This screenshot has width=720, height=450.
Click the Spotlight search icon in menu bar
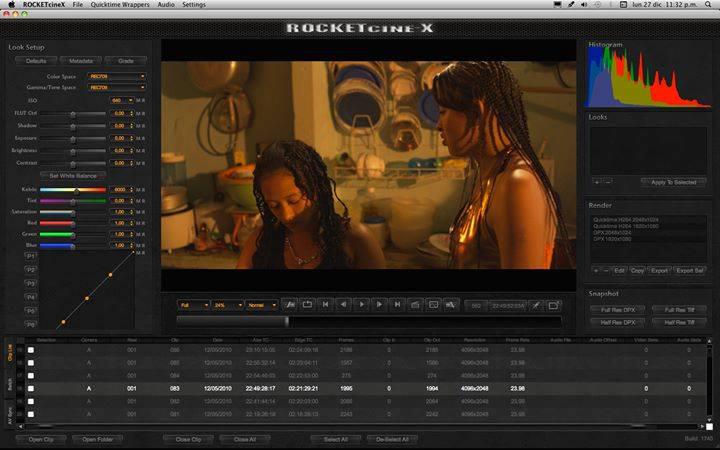click(708, 5)
